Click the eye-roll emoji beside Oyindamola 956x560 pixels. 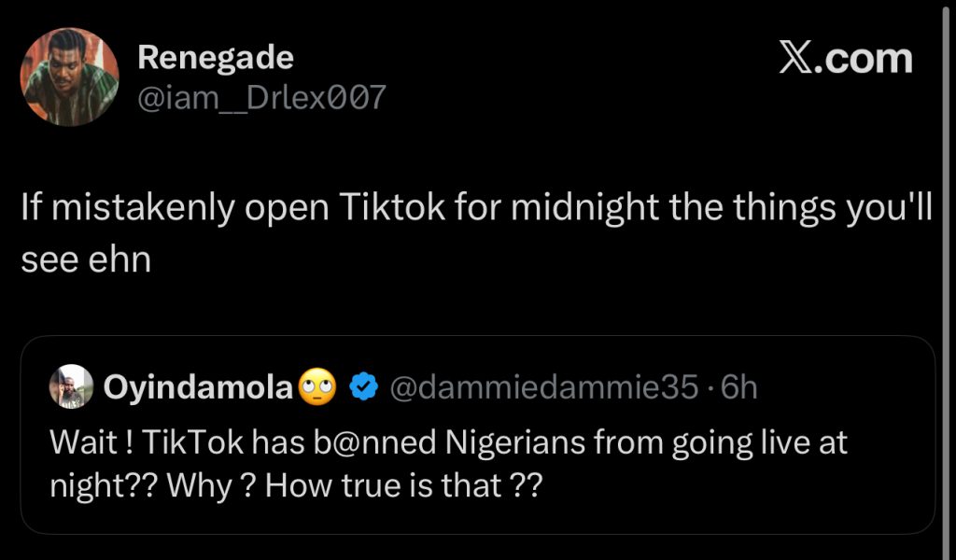click(x=317, y=386)
